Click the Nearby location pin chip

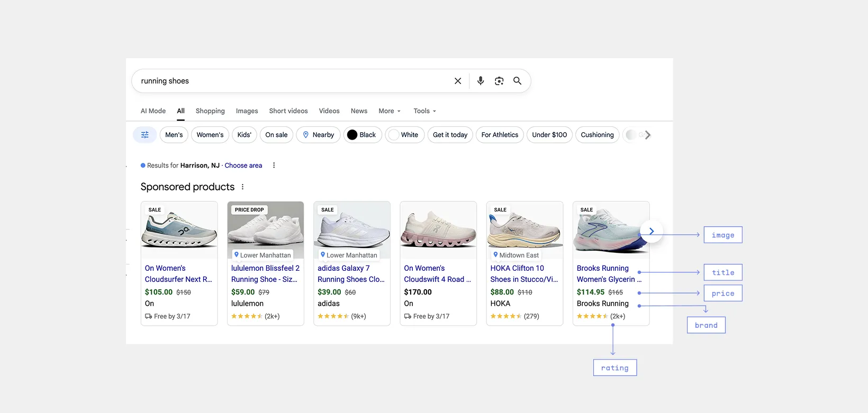pos(318,135)
